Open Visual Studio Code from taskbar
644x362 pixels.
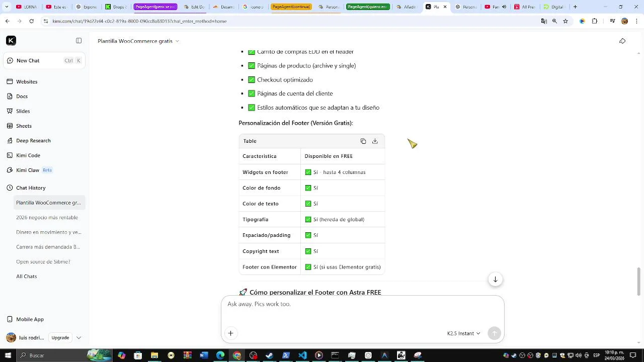click(x=302, y=355)
